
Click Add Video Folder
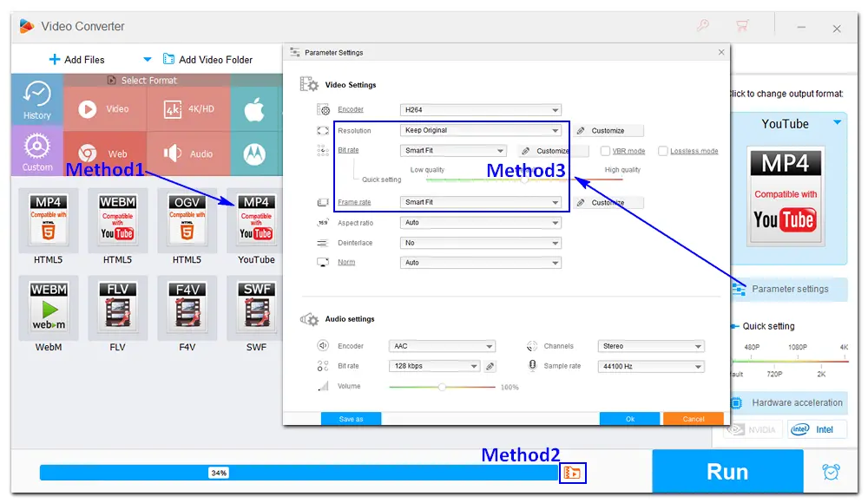click(207, 59)
